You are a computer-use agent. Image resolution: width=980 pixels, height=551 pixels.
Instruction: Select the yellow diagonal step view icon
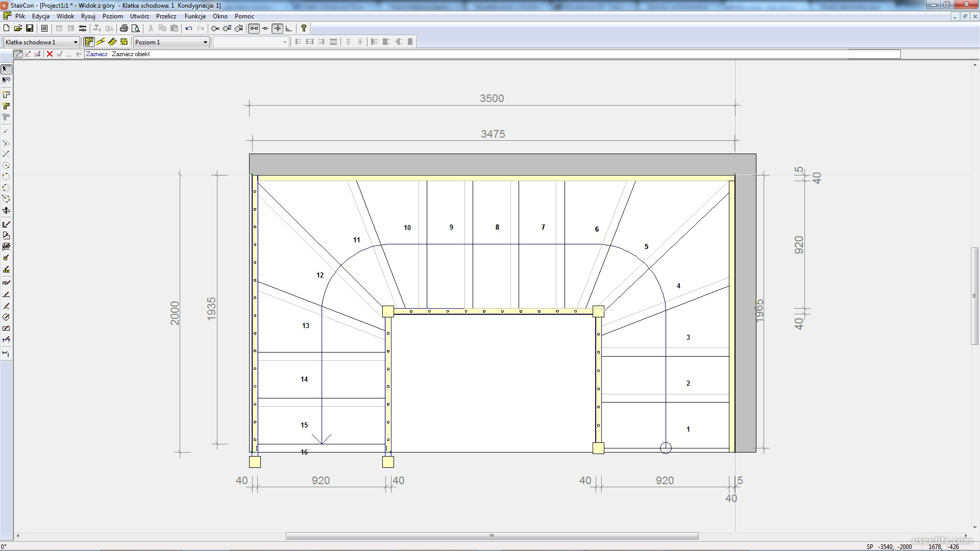[x=112, y=42]
